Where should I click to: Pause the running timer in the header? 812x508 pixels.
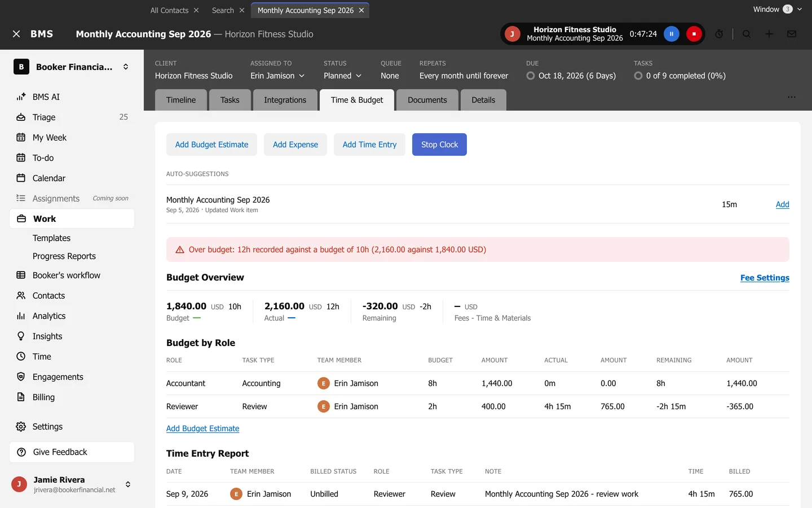pos(671,34)
